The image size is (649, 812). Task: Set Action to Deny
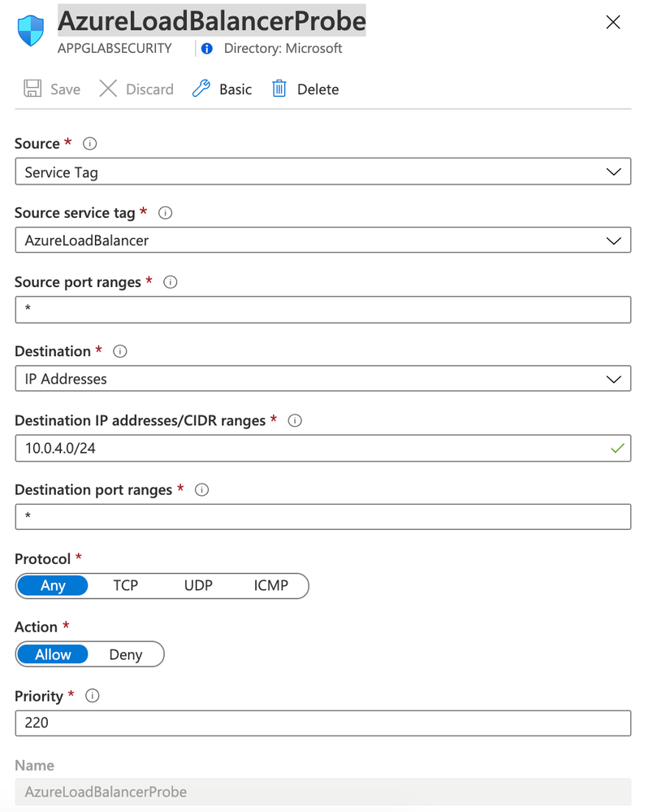coord(126,654)
